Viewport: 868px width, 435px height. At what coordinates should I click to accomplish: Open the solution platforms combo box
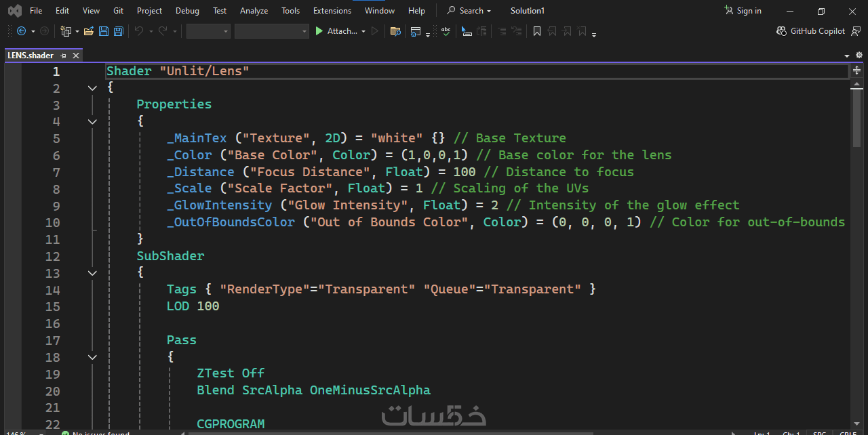272,31
